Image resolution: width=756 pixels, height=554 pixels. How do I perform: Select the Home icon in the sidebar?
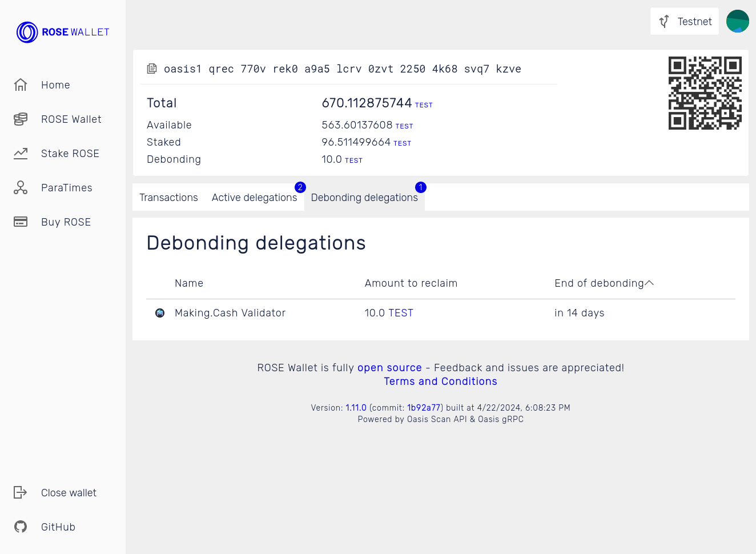pyautogui.click(x=21, y=85)
